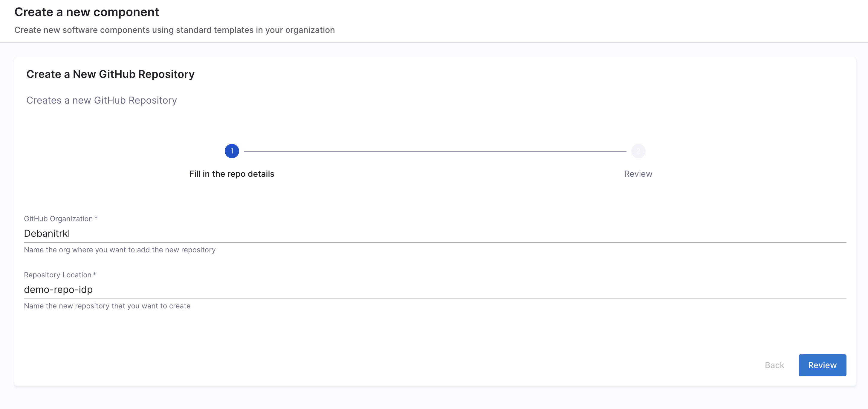Click the blue step 1 circle
This screenshot has height=409, width=868.
click(232, 151)
